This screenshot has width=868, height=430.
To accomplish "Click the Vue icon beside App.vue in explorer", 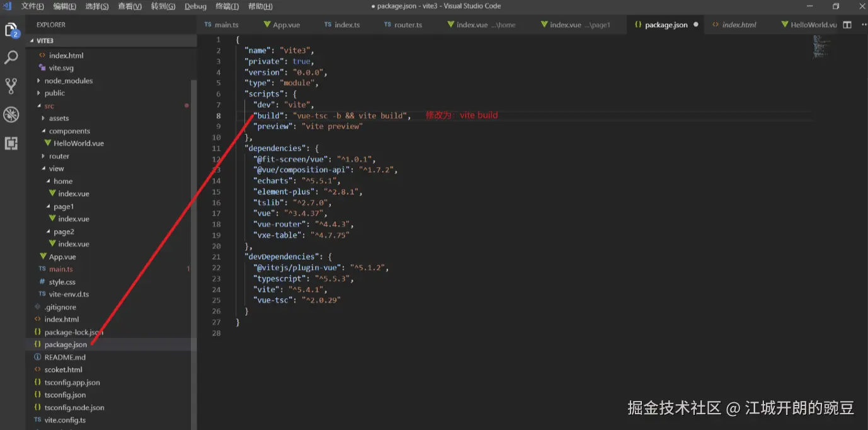I will (43, 257).
